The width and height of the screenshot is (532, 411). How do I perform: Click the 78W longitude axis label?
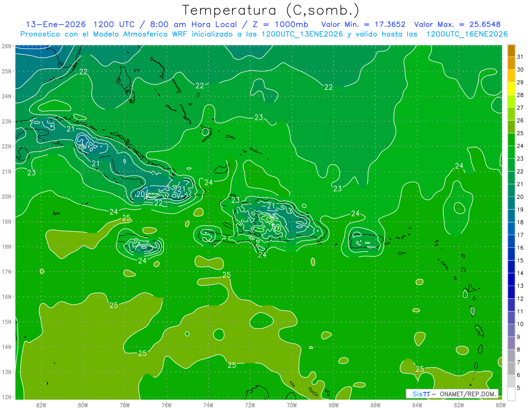[125, 405]
